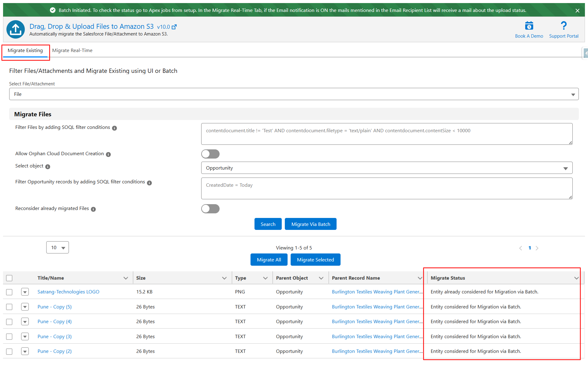Click info icon beside Reconsider already migrated Files
Viewport: 588px width, 371px height.
point(93,209)
